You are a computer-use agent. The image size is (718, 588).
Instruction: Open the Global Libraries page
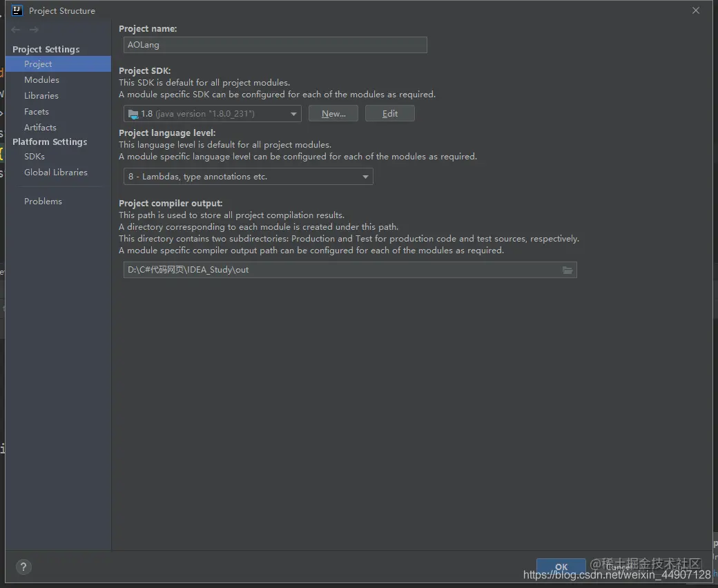(58, 172)
